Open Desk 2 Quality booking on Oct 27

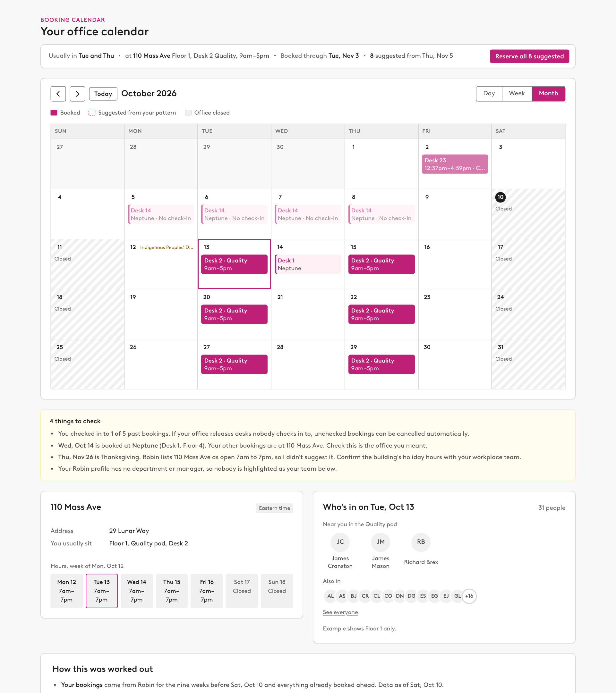(x=234, y=364)
